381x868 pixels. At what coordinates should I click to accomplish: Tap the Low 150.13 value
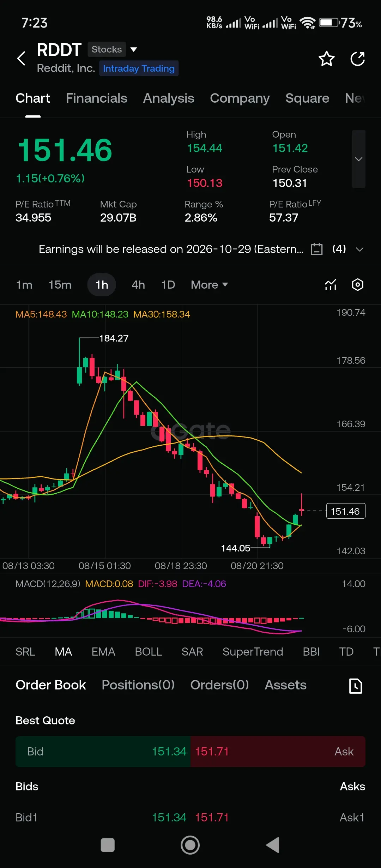(205, 183)
